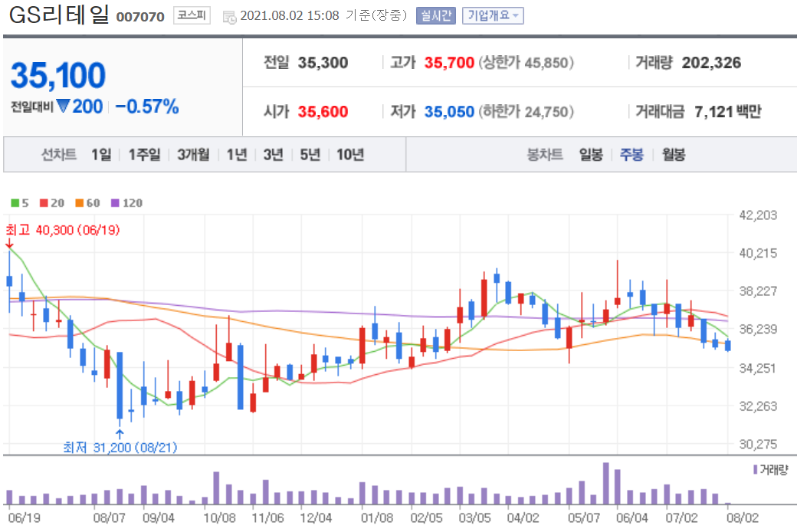Viewport: 797px width, 532px height.
Task: Click the 42,203 y-axis price label
Action: pos(757,215)
